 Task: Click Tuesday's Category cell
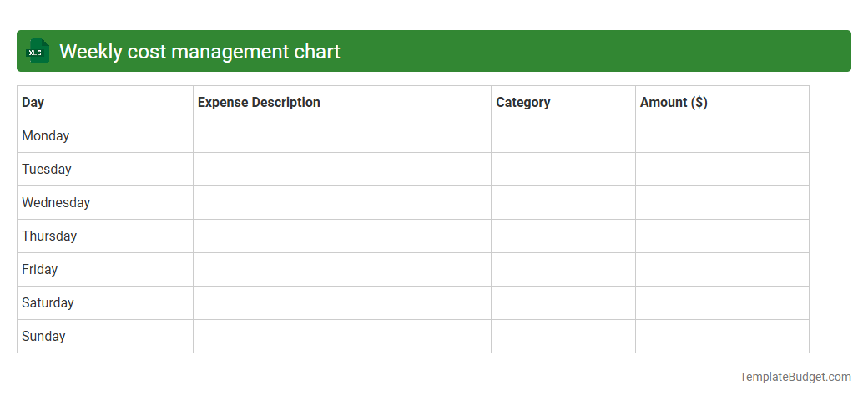[563, 170]
